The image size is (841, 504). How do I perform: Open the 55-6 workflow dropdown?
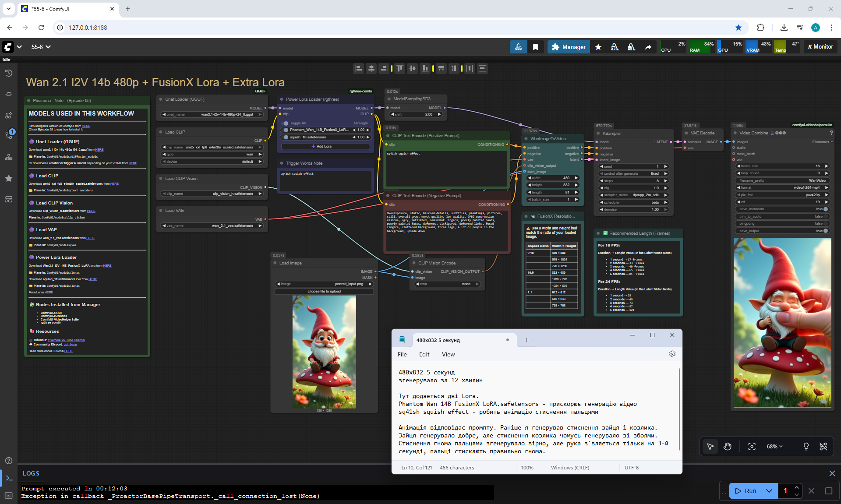[x=41, y=47]
